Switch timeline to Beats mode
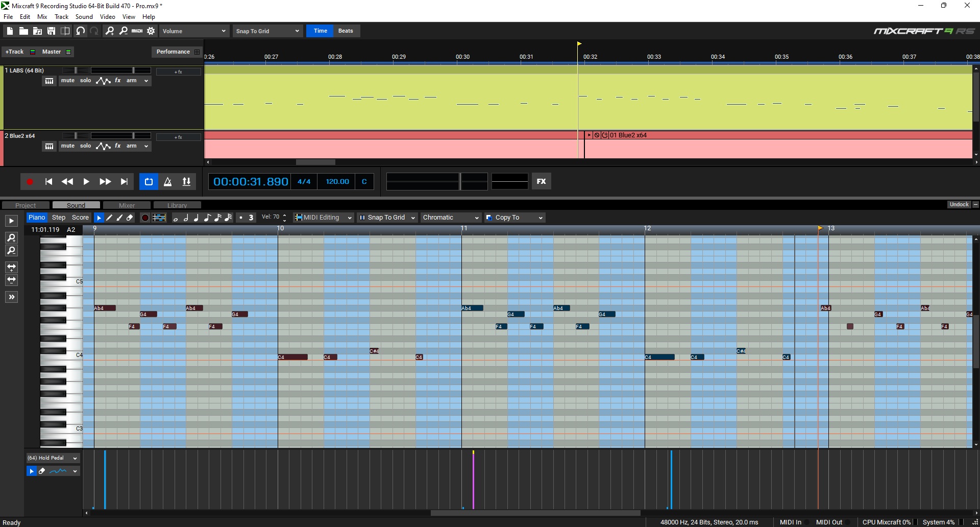980x527 pixels. [346, 31]
